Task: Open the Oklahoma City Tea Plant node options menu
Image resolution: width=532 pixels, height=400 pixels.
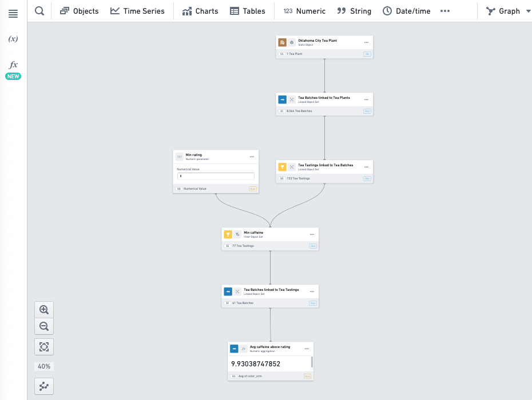Action: pyautogui.click(x=366, y=42)
